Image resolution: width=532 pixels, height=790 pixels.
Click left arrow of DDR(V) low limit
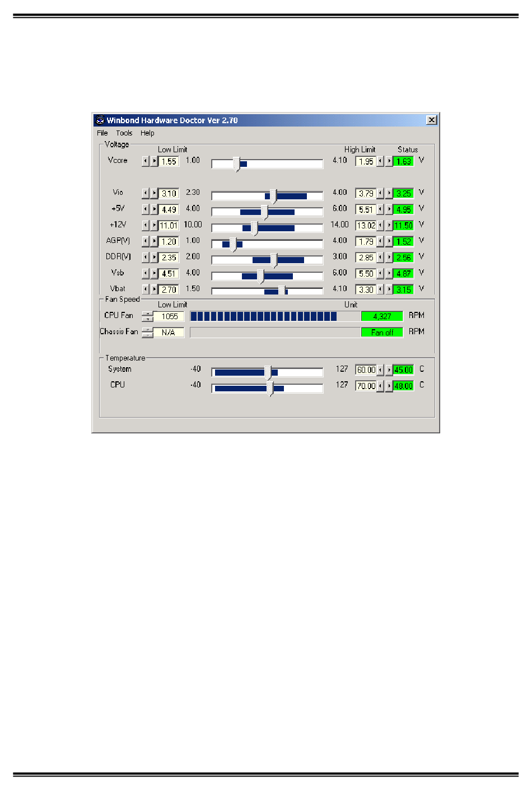(146, 258)
